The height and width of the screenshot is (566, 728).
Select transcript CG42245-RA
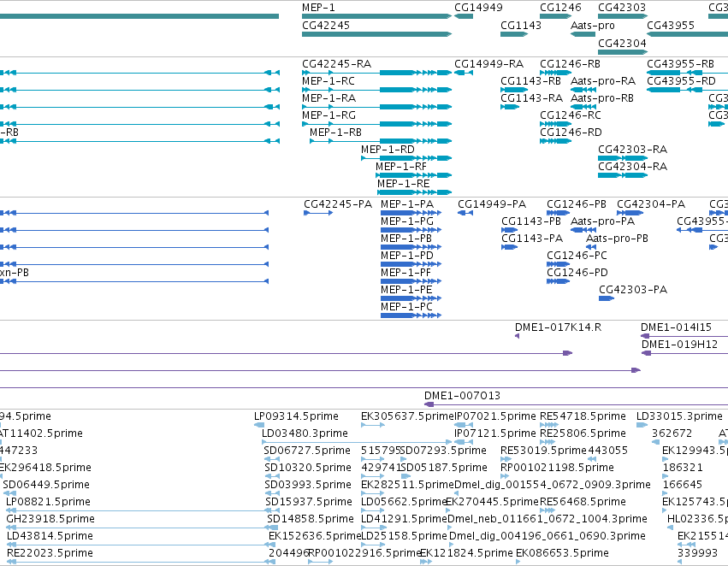pos(376,73)
